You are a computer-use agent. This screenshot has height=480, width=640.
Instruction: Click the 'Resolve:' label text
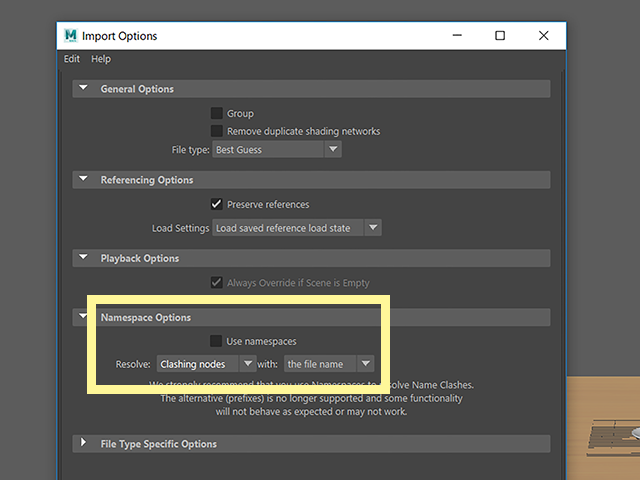tap(133, 364)
